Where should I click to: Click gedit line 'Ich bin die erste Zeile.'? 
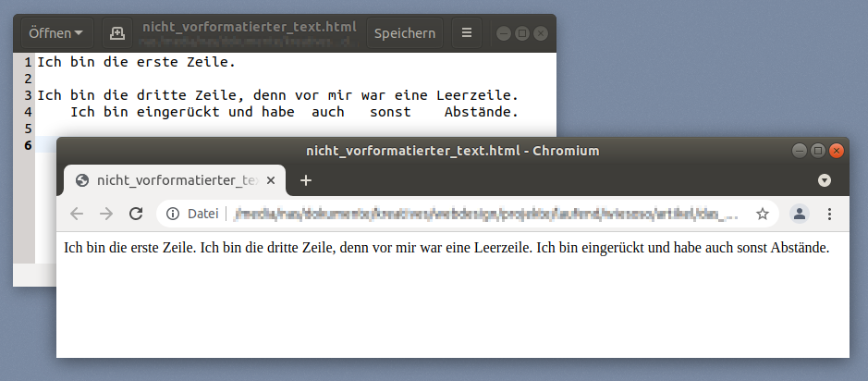point(136,63)
